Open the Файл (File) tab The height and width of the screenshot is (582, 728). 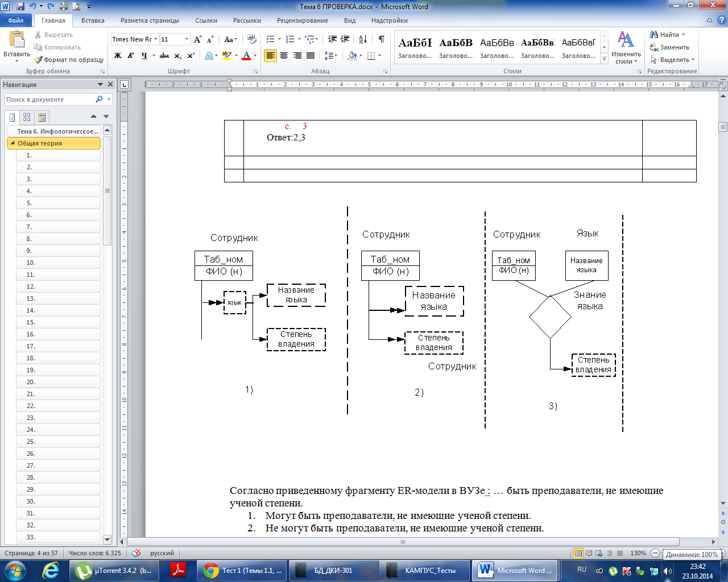tap(16, 20)
